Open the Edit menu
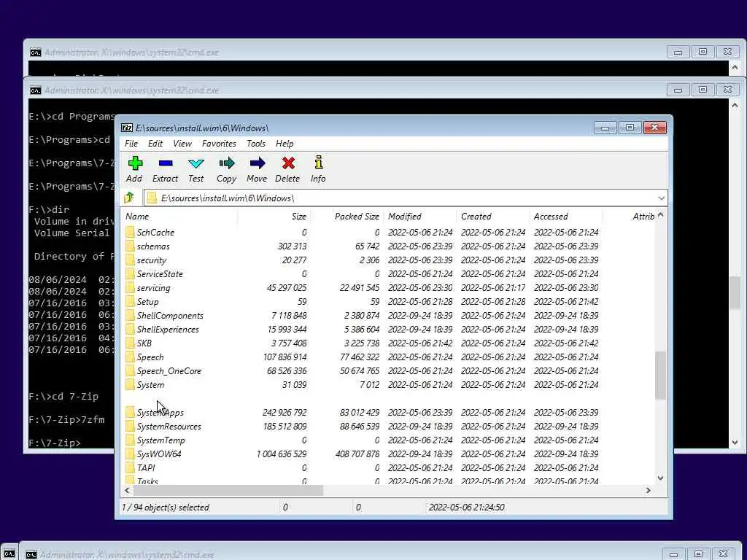This screenshot has width=747, height=560. coord(155,144)
